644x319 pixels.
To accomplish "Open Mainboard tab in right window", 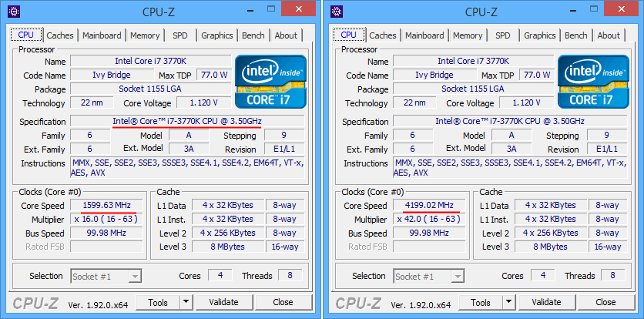I will pyautogui.click(x=424, y=35).
